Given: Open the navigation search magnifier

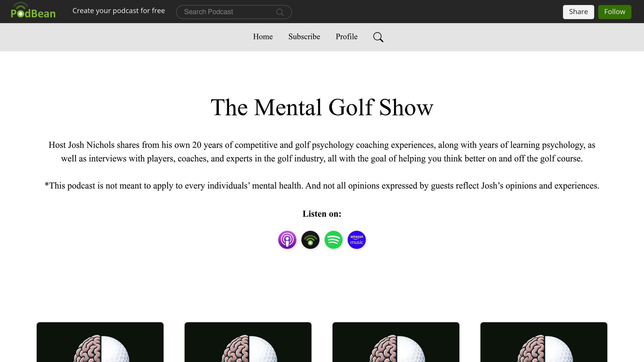Looking at the screenshot, I should pos(378,37).
